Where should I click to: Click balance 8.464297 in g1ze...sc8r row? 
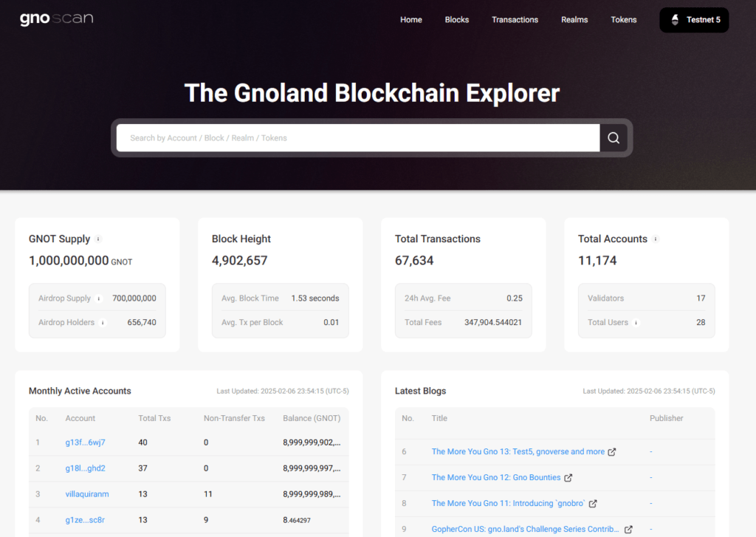click(297, 520)
